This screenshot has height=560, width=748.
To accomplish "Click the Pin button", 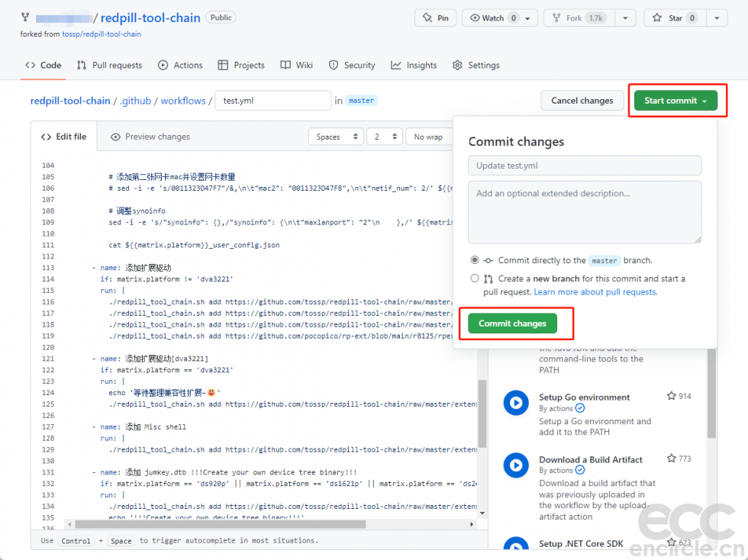I will click(436, 18).
